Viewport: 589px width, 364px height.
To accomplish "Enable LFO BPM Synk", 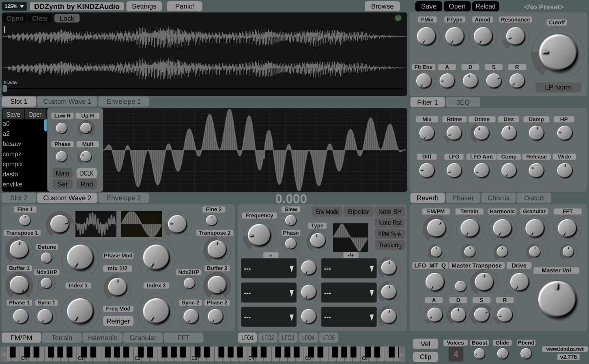I will click(x=390, y=234).
